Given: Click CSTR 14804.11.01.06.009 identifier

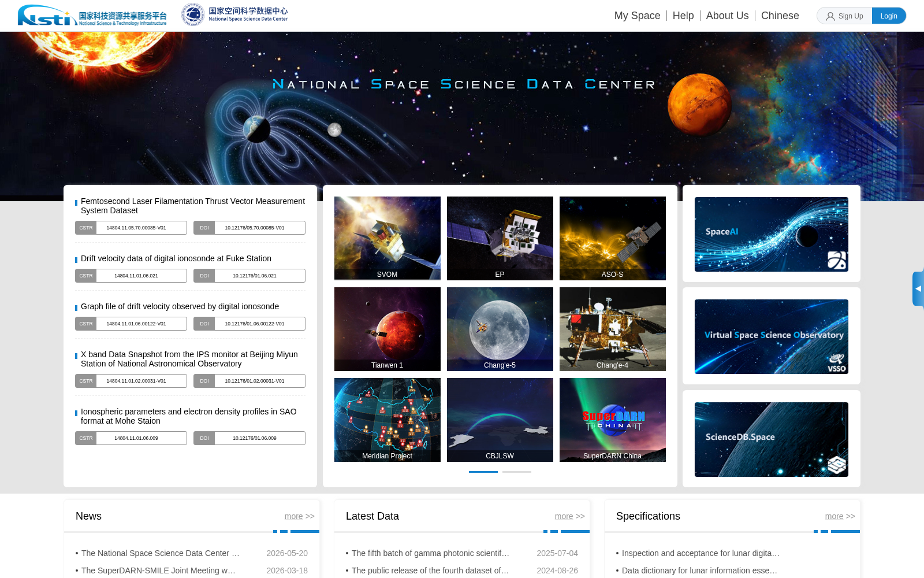Looking at the screenshot, I should tap(131, 438).
